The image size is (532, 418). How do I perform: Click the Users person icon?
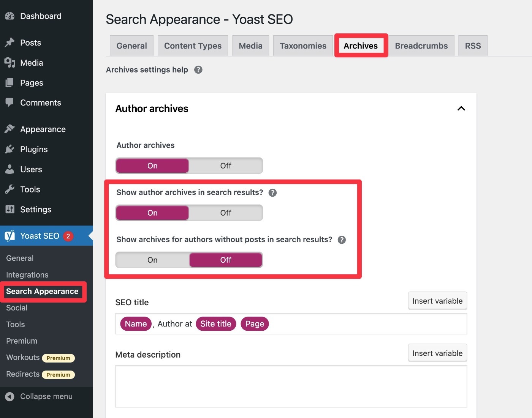coord(10,169)
